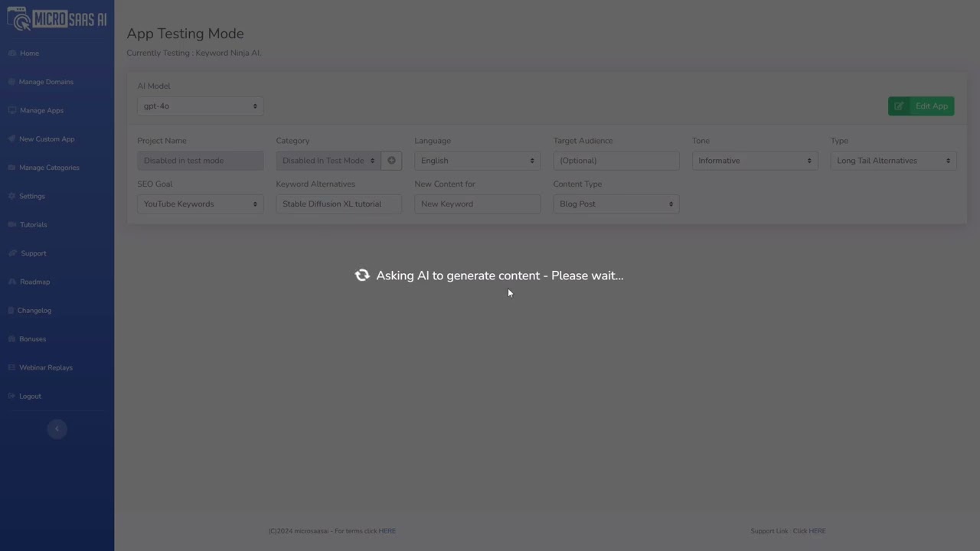Screen dimensions: 980x551
Task: Click the spinning refresh icon
Action: click(x=362, y=275)
